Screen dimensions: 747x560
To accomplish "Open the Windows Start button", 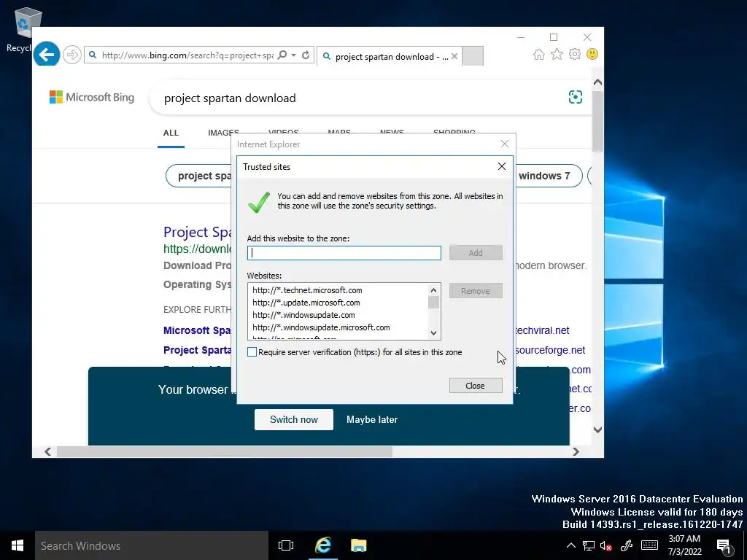I will (x=18, y=545).
